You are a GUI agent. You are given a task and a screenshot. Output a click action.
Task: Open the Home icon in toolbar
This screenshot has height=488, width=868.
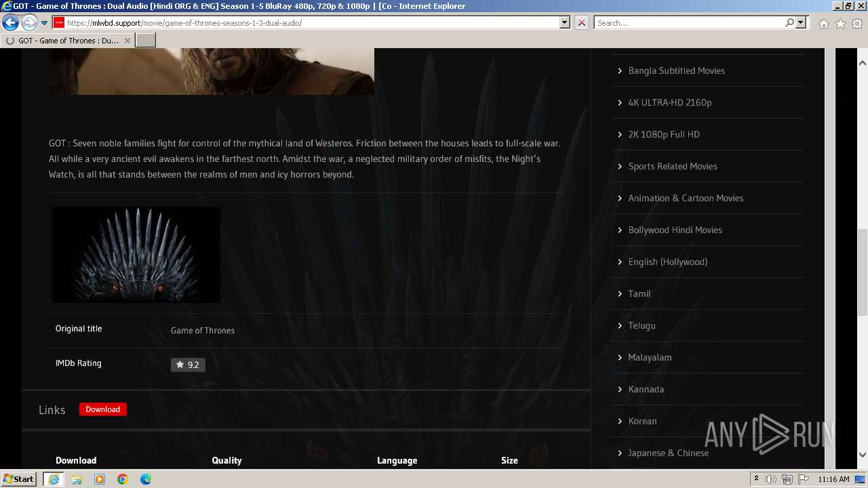pos(823,24)
